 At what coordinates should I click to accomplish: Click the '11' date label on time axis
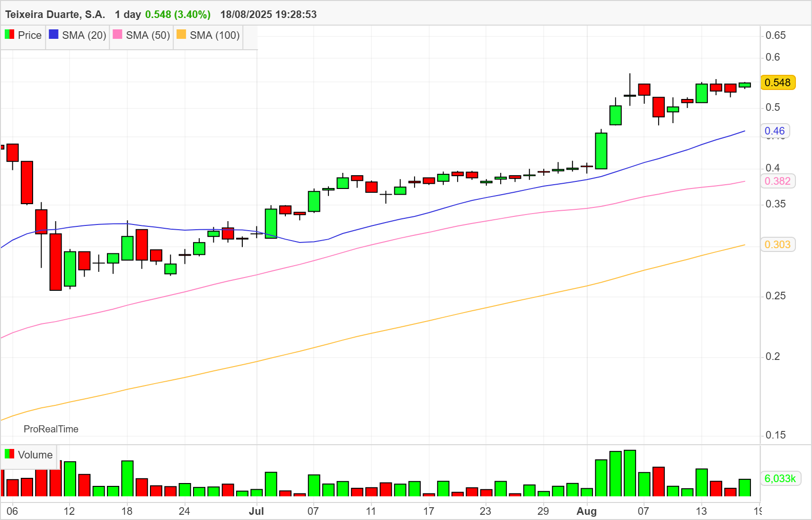click(371, 511)
